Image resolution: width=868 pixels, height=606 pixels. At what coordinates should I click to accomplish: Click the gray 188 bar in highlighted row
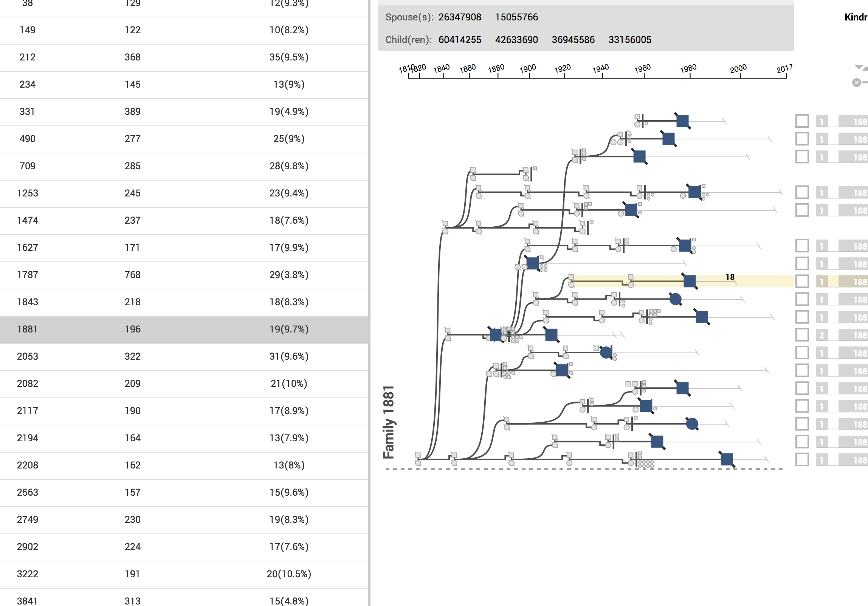(x=853, y=281)
